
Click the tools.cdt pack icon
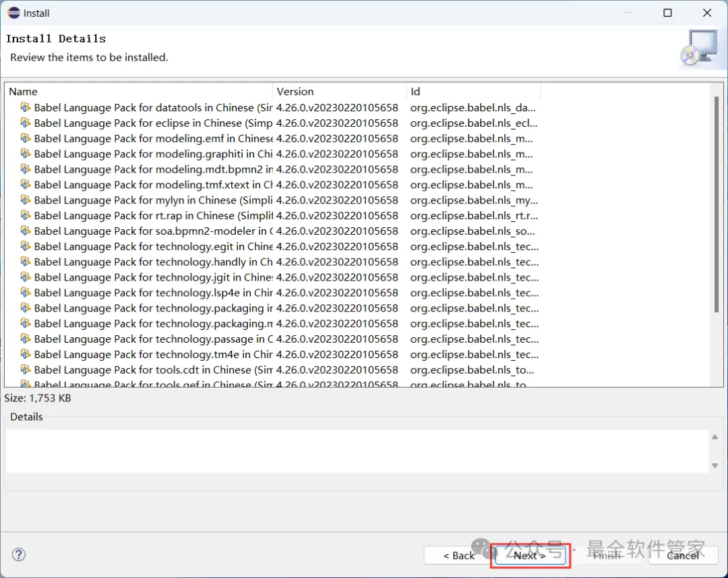pyautogui.click(x=26, y=370)
